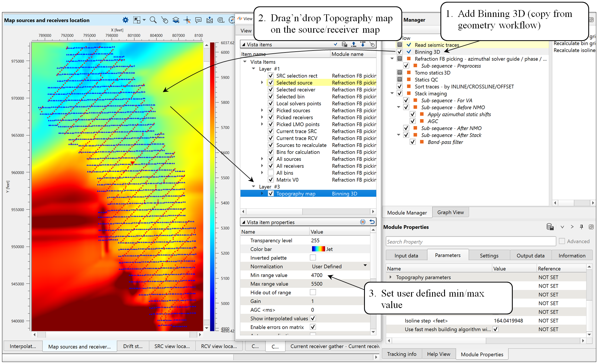Collapse the Stack imaging module tree
The image size is (598, 364).
coord(392,93)
